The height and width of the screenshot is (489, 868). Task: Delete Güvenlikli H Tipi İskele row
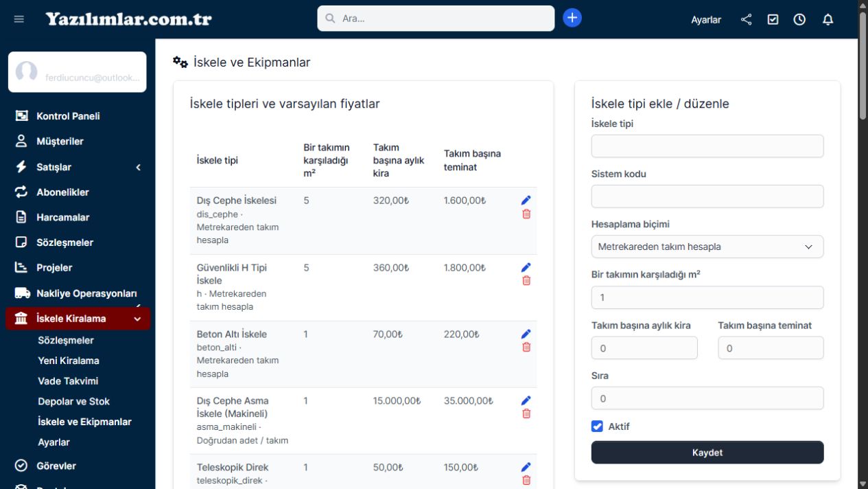pyautogui.click(x=526, y=280)
